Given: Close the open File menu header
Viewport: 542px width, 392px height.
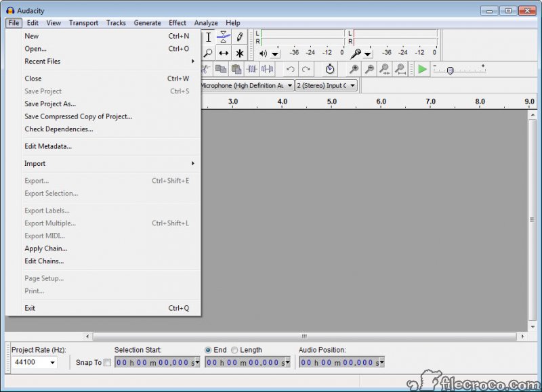Looking at the screenshot, I should [x=14, y=23].
